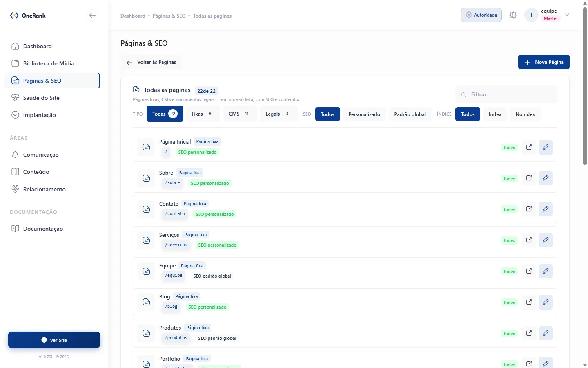Viewport: 588px width, 368px height.
Task: Edit the Equipe page pencil icon
Action: [546, 271]
